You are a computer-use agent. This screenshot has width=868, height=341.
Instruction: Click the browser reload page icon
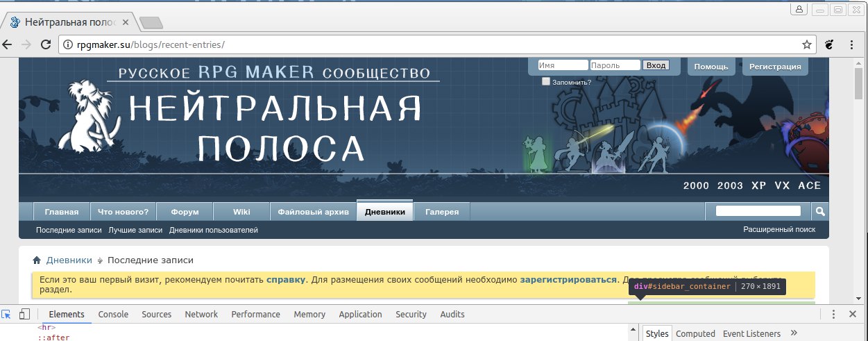(x=46, y=44)
